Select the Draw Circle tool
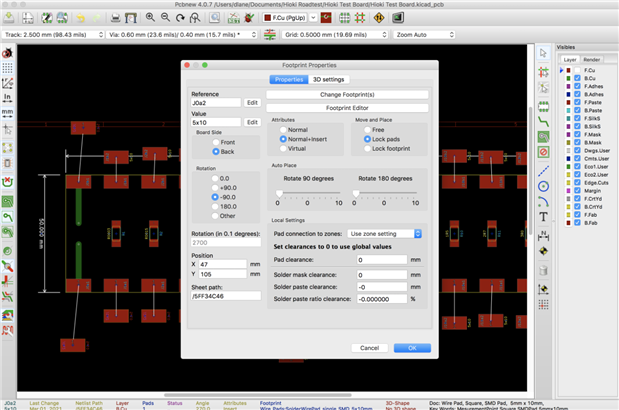The height and width of the screenshot is (410, 619). point(543,184)
